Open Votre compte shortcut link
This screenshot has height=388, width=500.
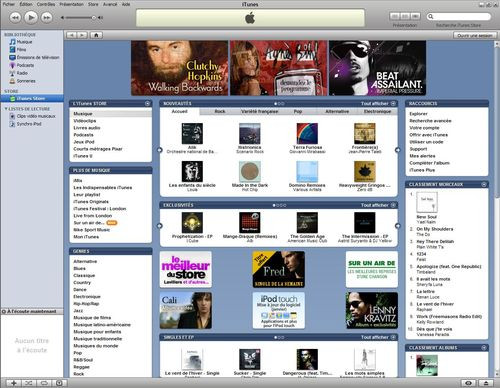tap(424, 128)
